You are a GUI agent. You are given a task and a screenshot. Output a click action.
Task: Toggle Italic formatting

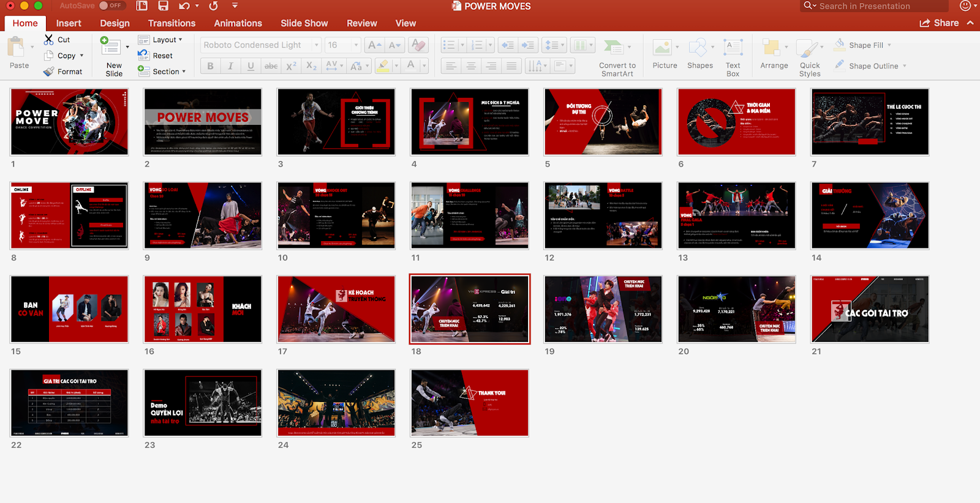click(x=230, y=66)
